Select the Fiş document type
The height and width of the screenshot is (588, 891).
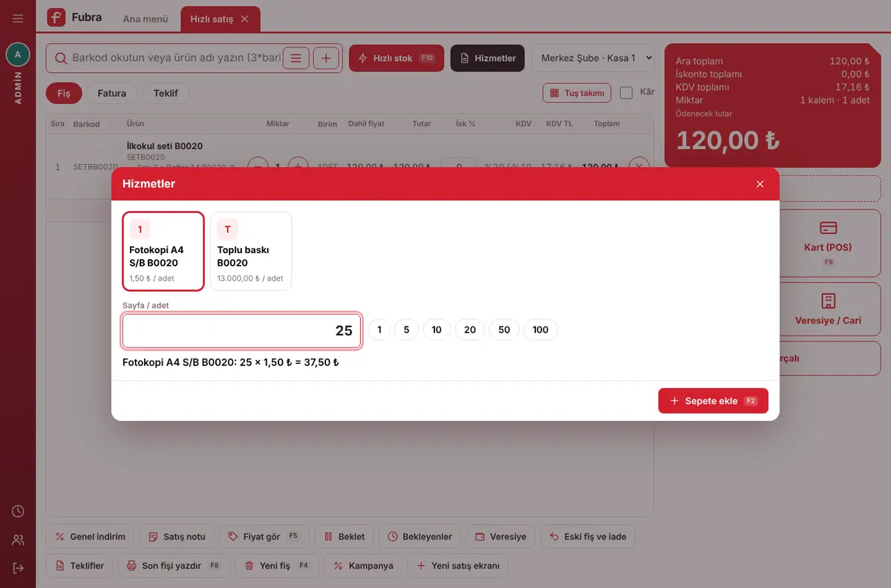coord(64,93)
